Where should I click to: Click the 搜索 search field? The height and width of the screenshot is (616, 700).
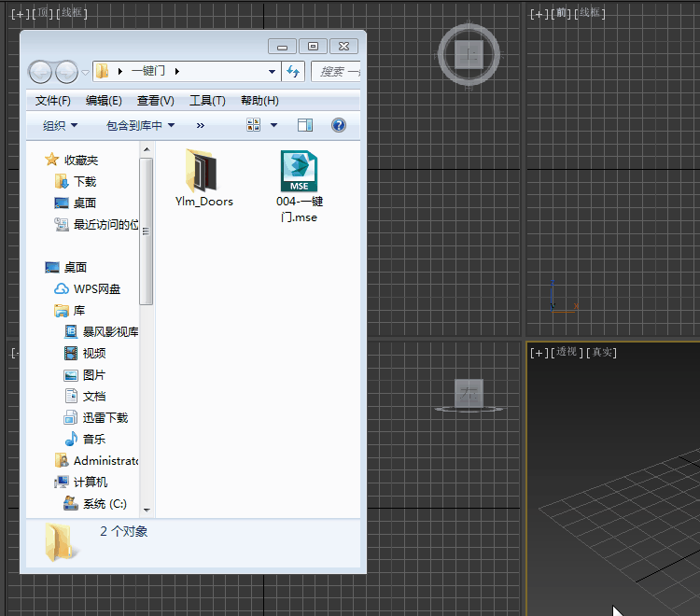(338, 71)
